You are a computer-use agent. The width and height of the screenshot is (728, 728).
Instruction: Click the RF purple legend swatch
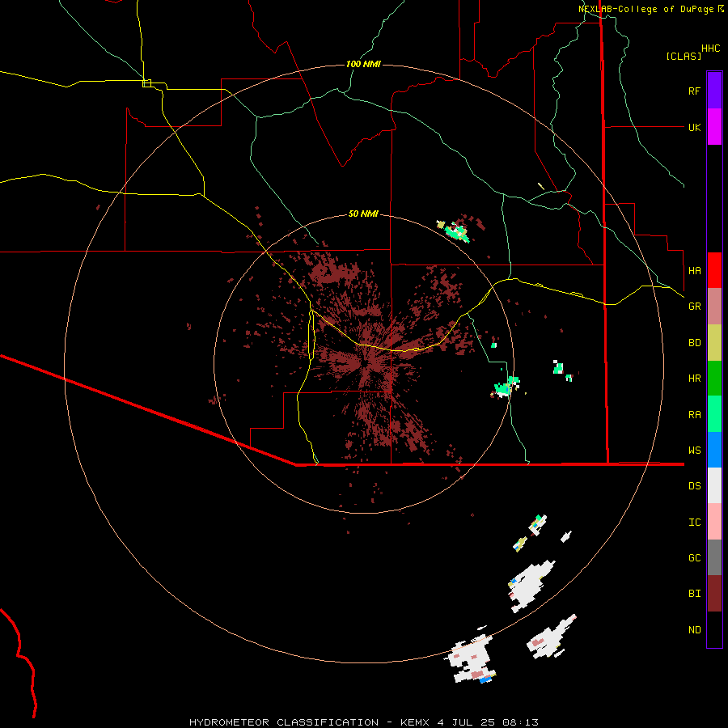click(x=714, y=91)
